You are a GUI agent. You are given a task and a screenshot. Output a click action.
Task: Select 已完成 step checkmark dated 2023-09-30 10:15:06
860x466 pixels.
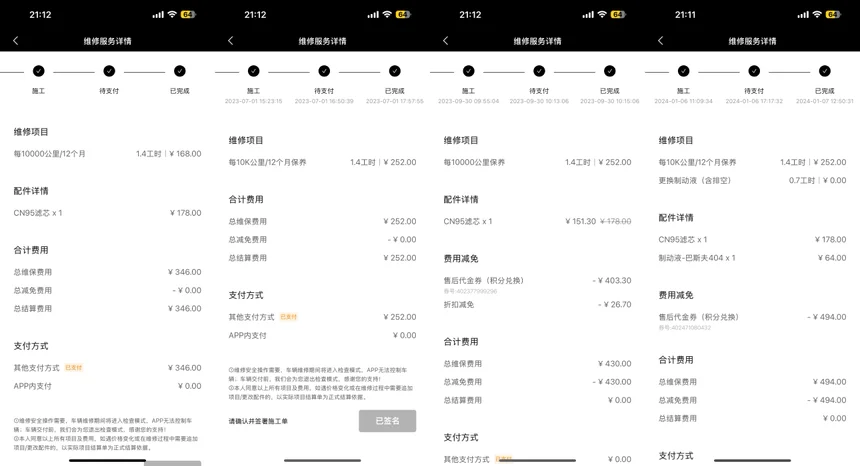[x=610, y=71]
